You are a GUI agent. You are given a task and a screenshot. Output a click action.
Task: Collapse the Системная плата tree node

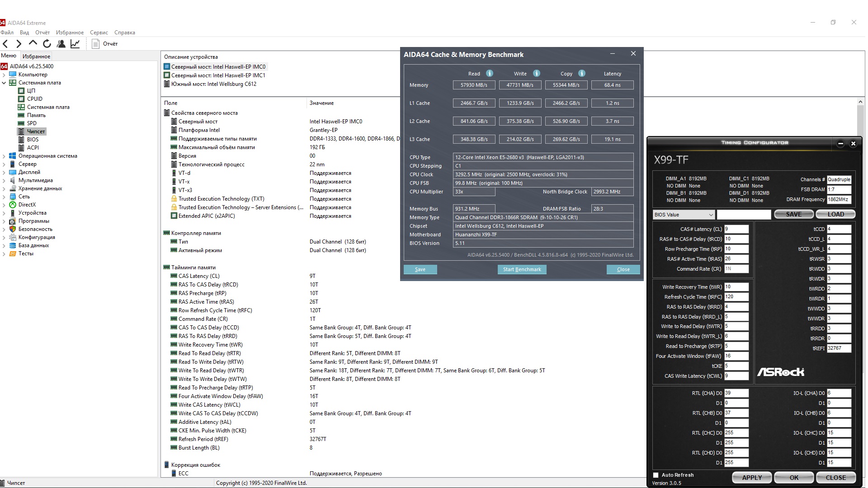coord(4,83)
